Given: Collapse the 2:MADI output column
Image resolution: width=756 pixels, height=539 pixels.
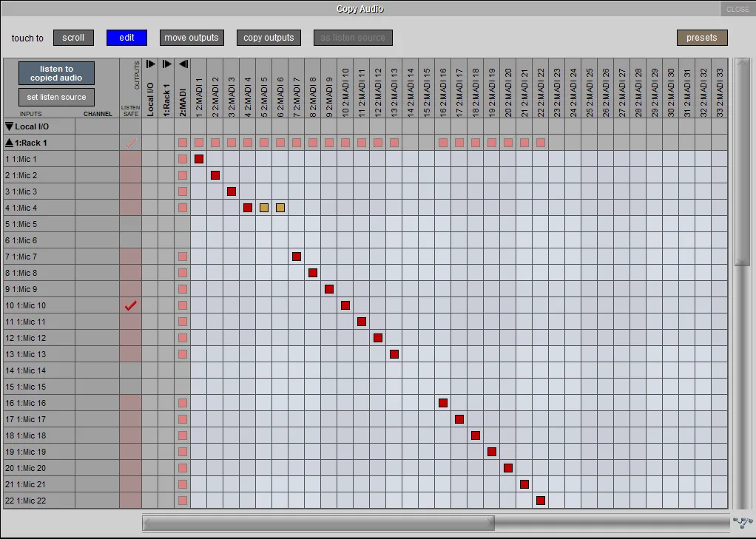Looking at the screenshot, I should pyautogui.click(x=183, y=64).
